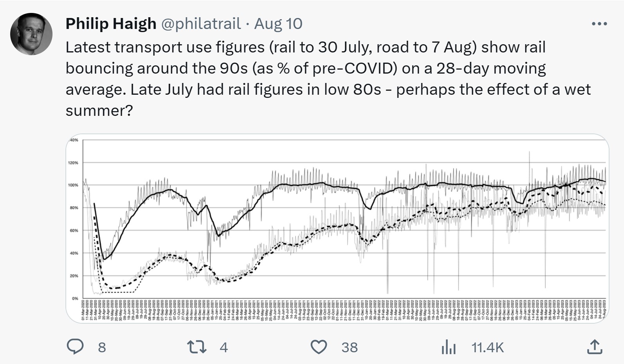This screenshot has width=624, height=364.
Task: Click the like count of 38
Action: coord(349,347)
